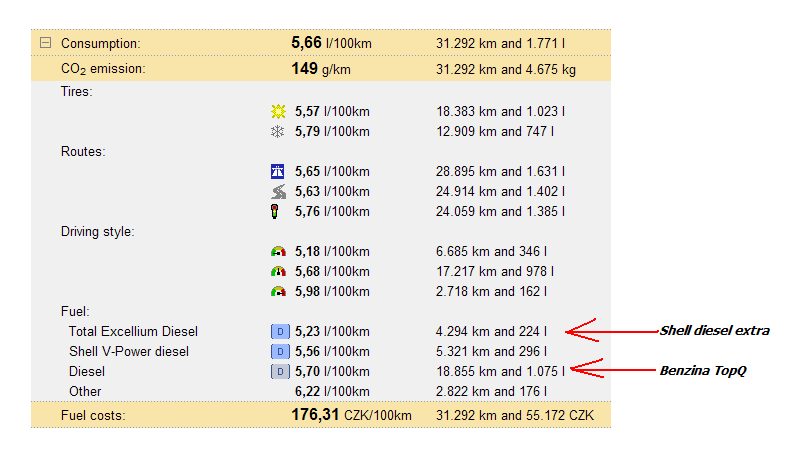This screenshot has width=806, height=450.
Task: Click the Shell diesel extra annotation text
Action: click(x=714, y=330)
